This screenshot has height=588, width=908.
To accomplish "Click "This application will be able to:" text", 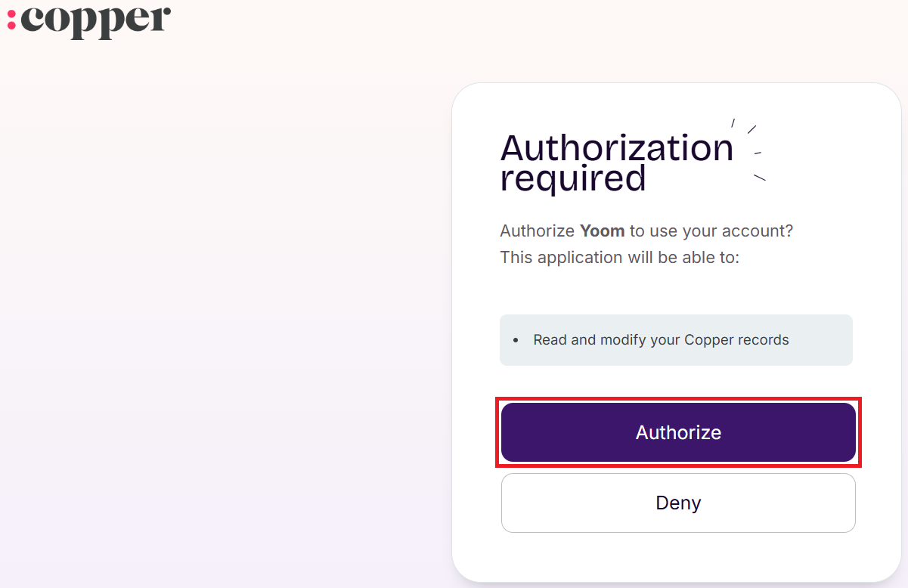I will point(619,258).
